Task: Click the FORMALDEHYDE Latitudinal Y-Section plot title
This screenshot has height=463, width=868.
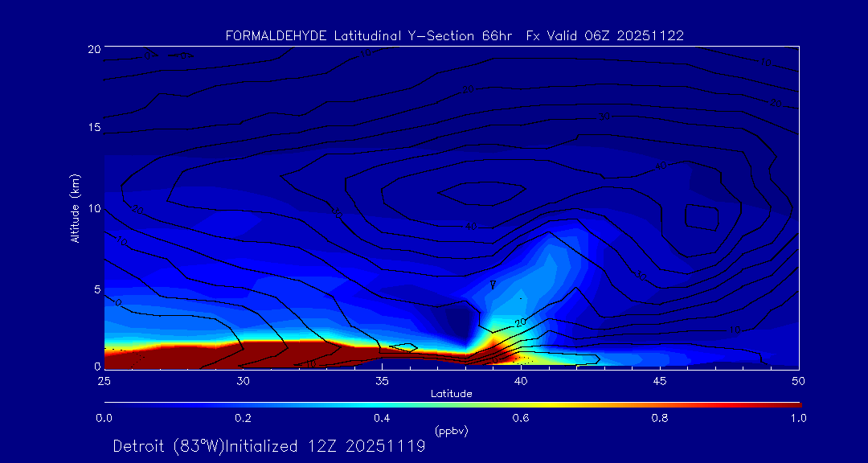Action: point(454,36)
